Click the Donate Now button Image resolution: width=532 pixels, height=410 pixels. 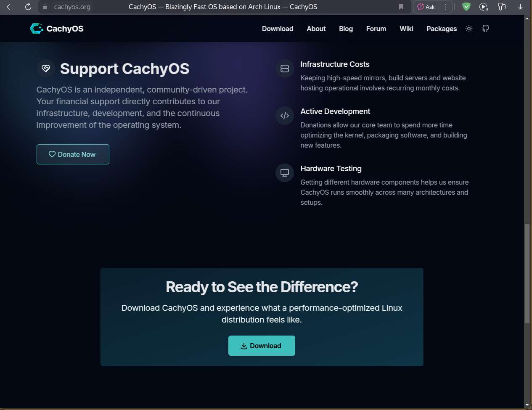point(73,154)
